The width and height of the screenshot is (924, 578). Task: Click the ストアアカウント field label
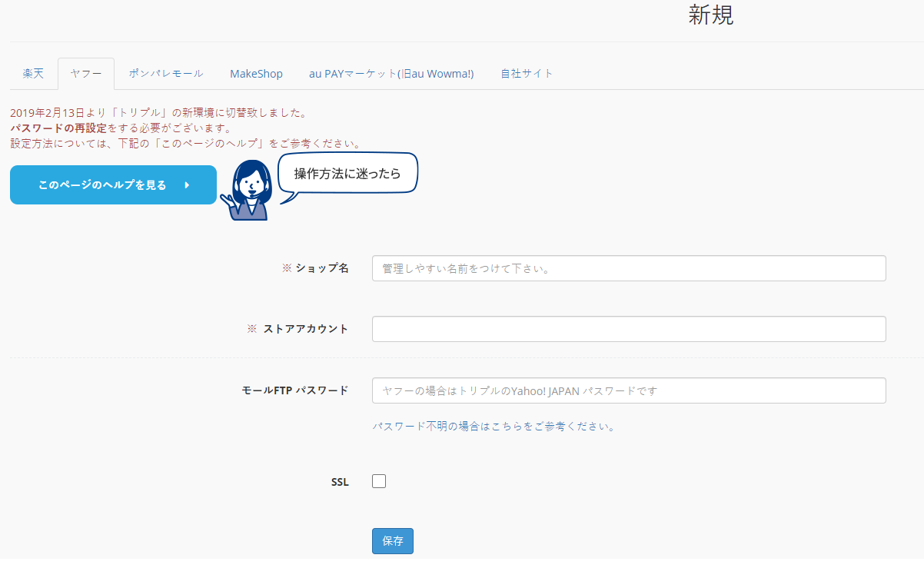point(297,329)
